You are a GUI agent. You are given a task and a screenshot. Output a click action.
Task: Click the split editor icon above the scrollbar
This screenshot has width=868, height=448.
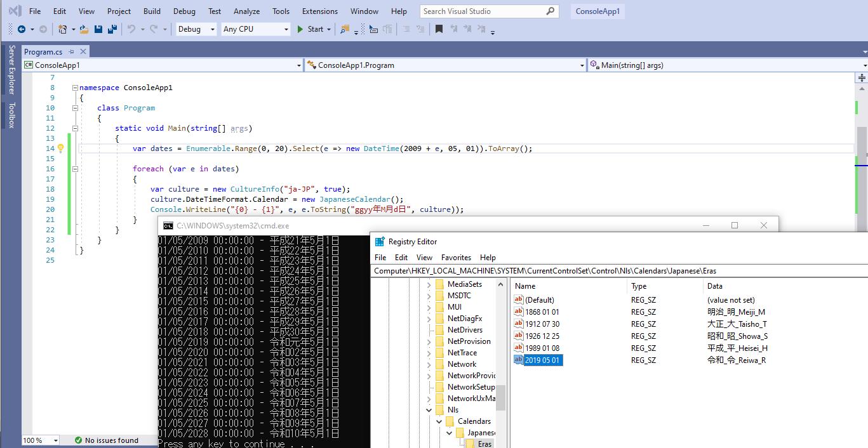[862, 78]
